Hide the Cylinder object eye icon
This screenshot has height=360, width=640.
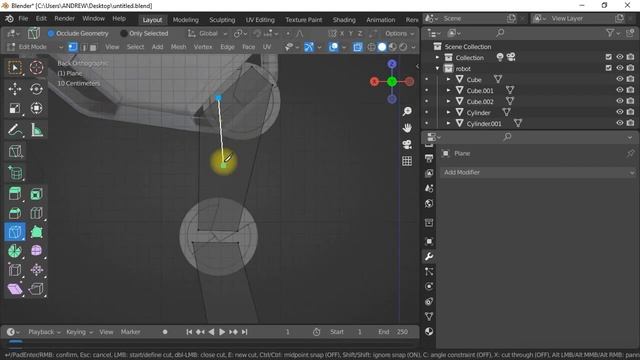(x=620, y=112)
